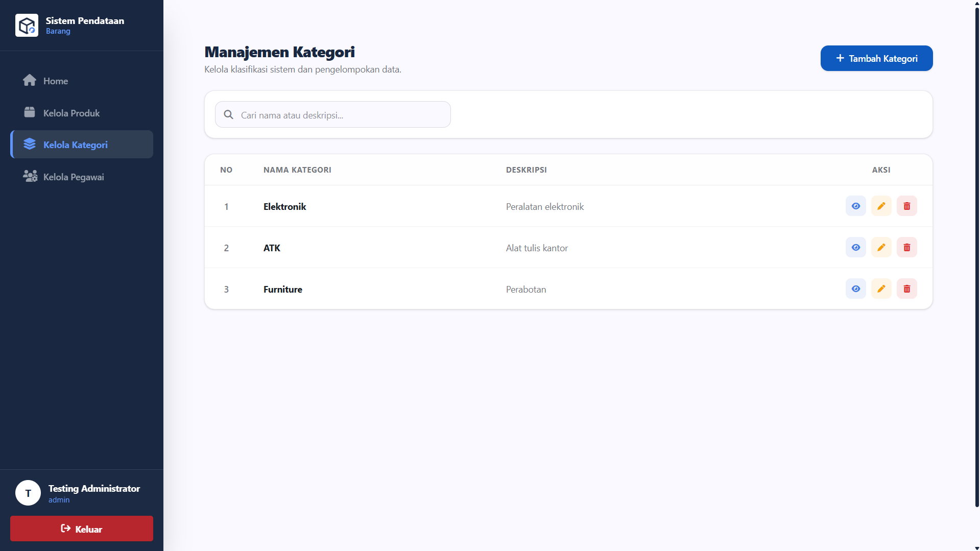Delete the Furniture category
This screenshot has height=551, width=980.
point(907,289)
